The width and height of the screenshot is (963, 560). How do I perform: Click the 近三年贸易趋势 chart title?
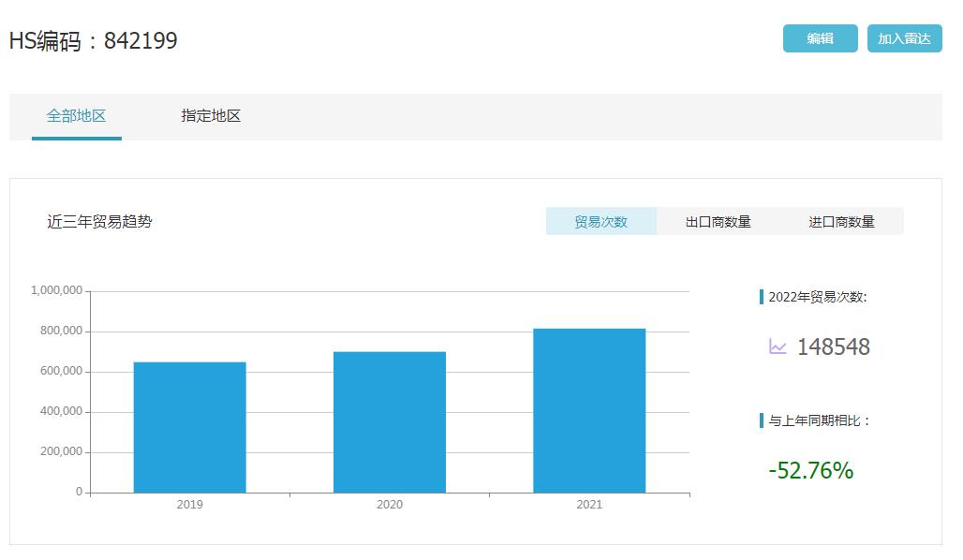click(x=99, y=222)
